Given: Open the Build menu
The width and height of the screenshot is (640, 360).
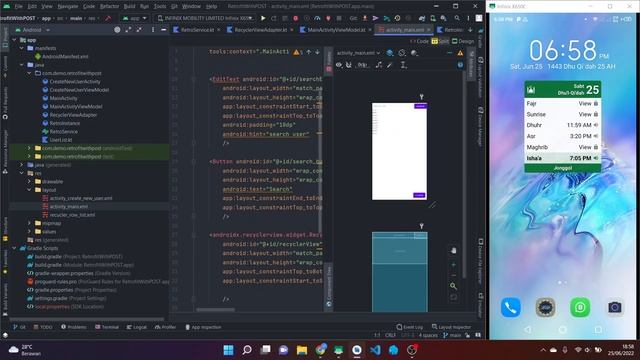Looking at the screenshot, I should 129,7.
